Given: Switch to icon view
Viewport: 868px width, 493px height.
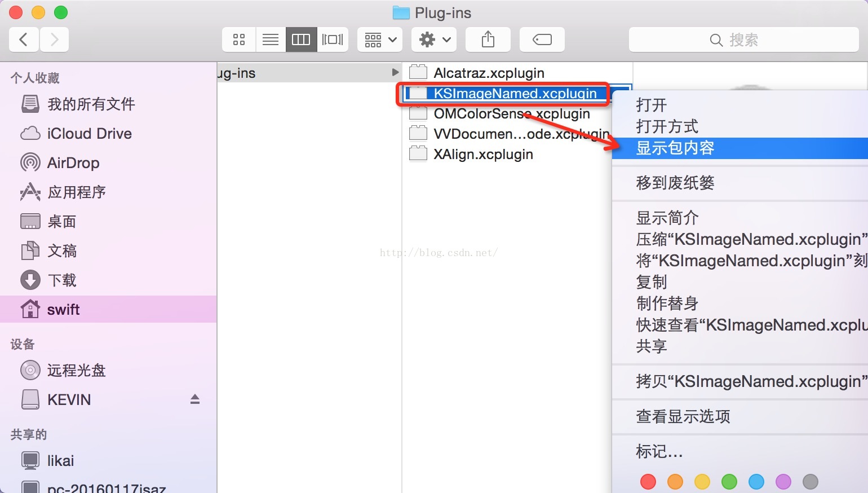Looking at the screenshot, I should pyautogui.click(x=239, y=39).
